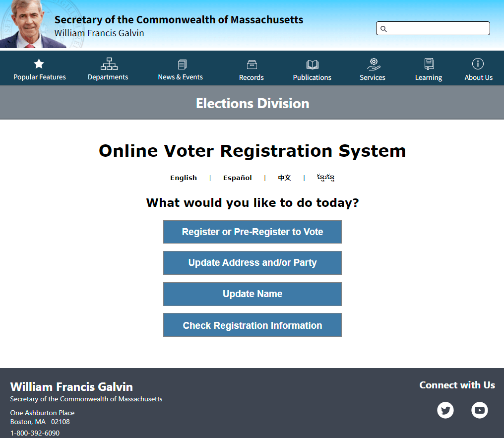This screenshot has height=438, width=504.
Task: Click the News & Events newspaper icon
Action: pyautogui.click(x=182, y=64)
